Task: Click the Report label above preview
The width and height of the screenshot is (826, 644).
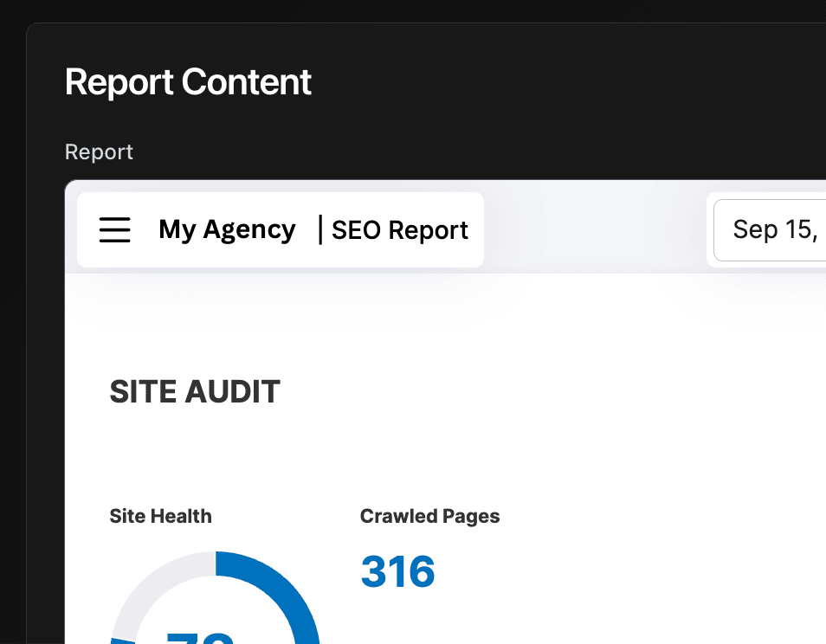Action: pyautogui.click(x=99, y=152)
